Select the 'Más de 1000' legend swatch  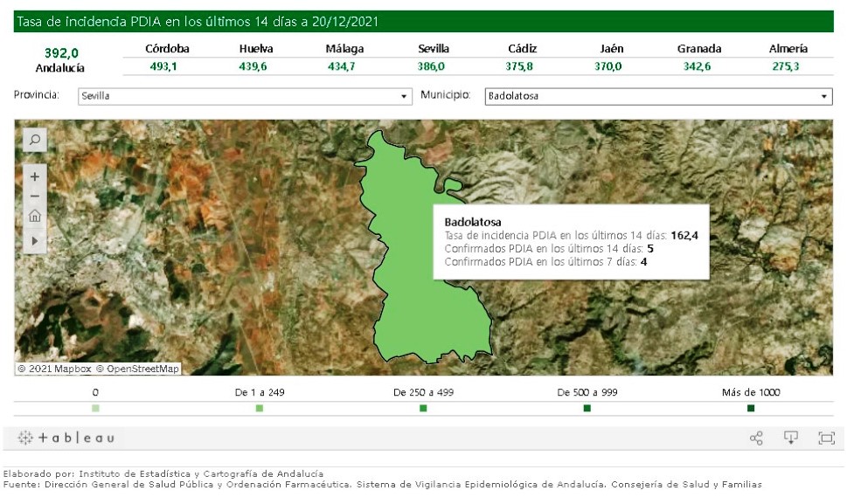click(x=751, y=408)
